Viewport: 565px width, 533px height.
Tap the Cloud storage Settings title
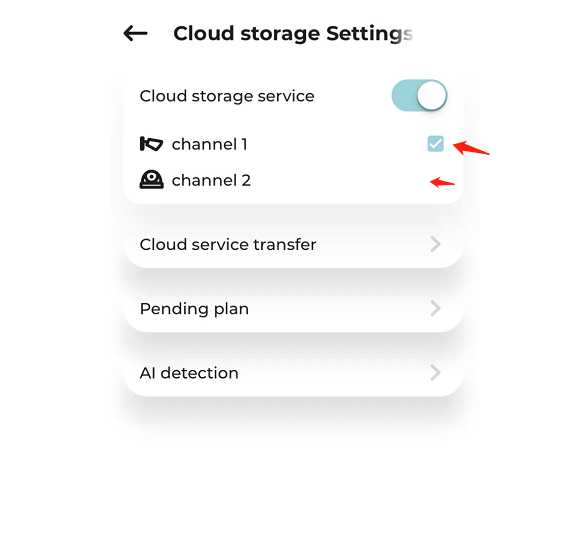click(x=293, y=34)
